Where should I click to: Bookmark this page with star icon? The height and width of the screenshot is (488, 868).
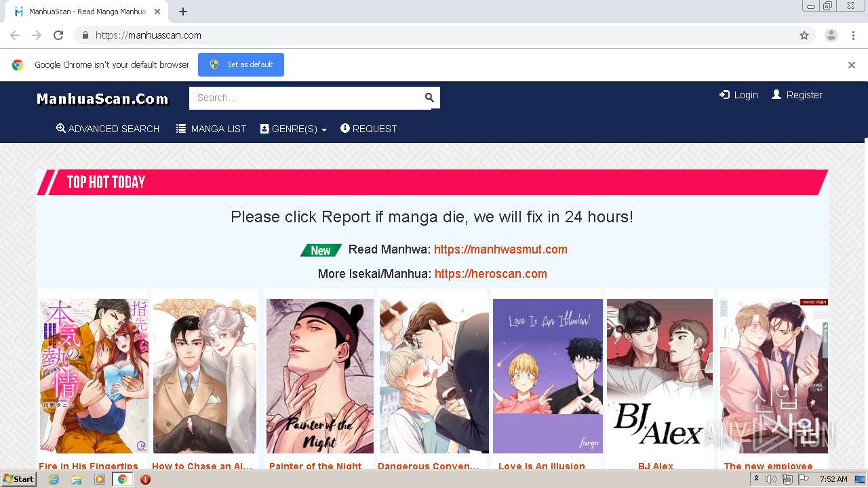804,35
